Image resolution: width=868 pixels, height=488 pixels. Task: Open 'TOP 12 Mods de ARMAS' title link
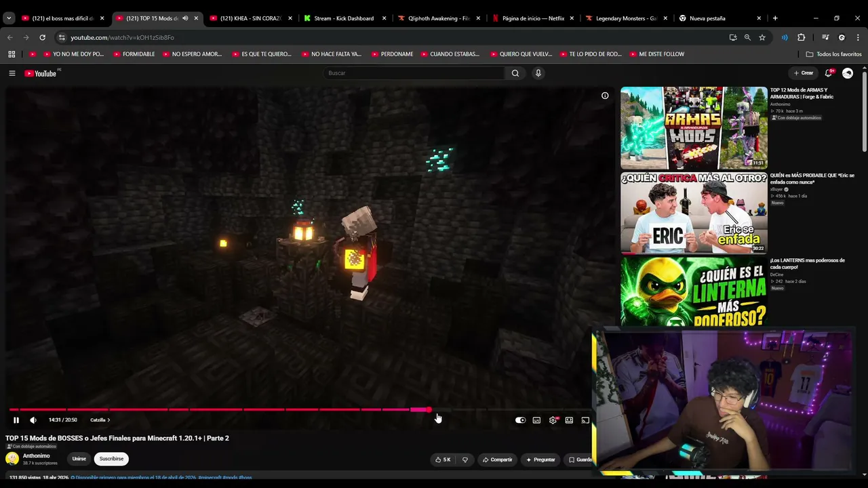click(802, 94)
